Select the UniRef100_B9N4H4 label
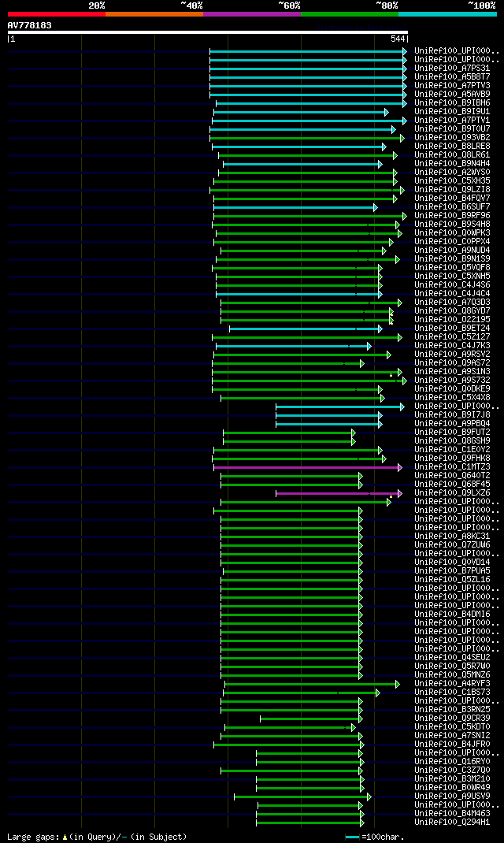Viewport: 504px width, 843px height. [452, 163]
